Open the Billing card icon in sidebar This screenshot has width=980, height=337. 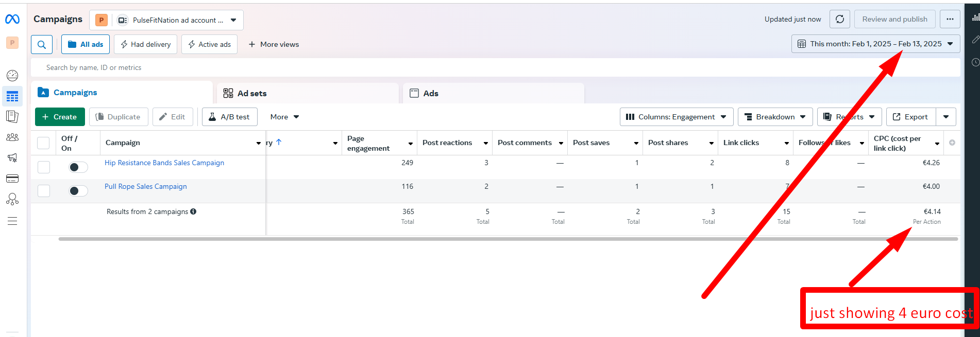(12, 179)
